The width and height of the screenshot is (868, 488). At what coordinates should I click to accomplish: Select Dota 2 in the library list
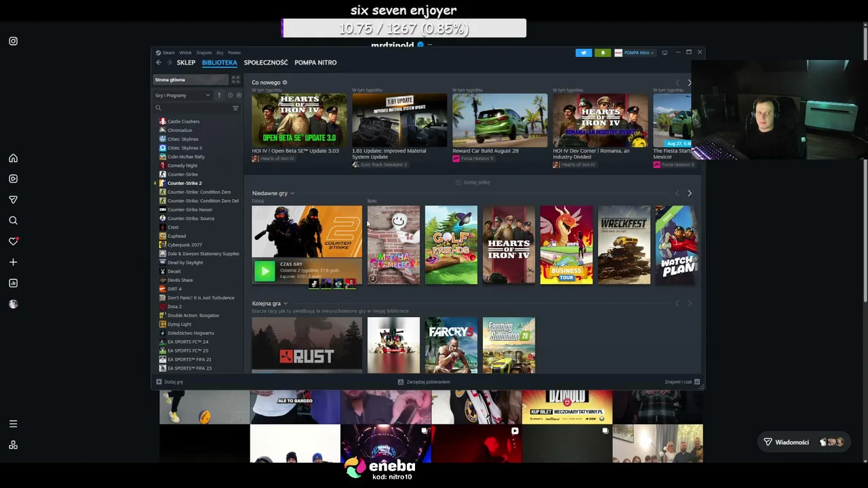click(x=174, y=306)
